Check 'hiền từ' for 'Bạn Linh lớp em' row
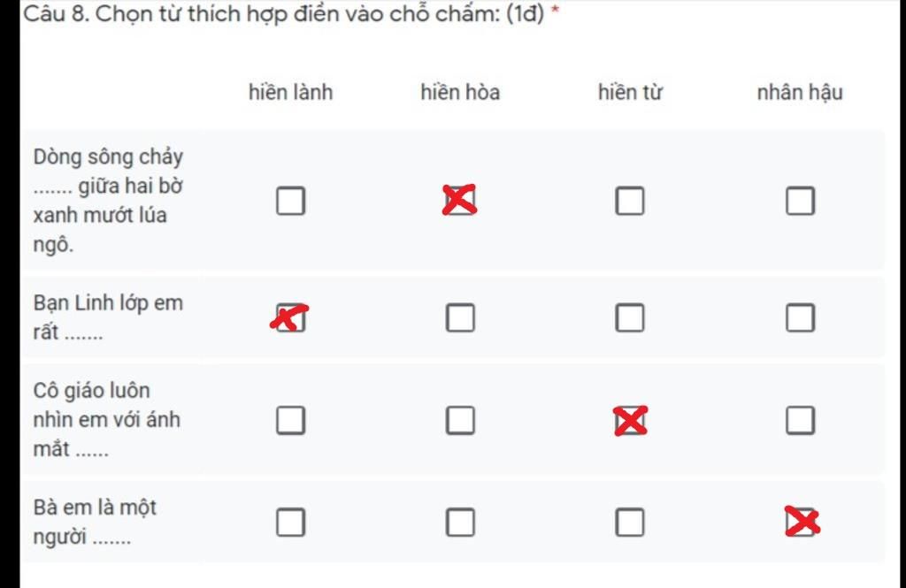Viewport: 906px width, 588px height. [x=630, y=317]
